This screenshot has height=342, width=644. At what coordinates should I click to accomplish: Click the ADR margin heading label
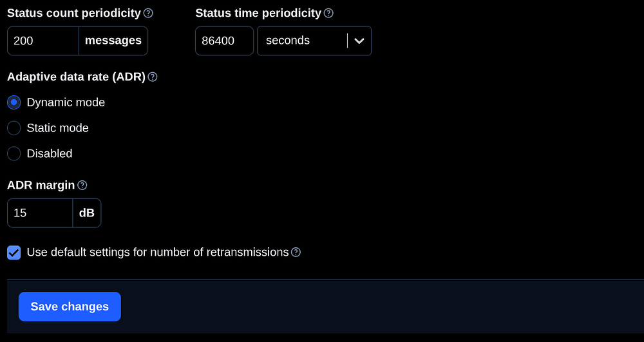tap(41, 185)
